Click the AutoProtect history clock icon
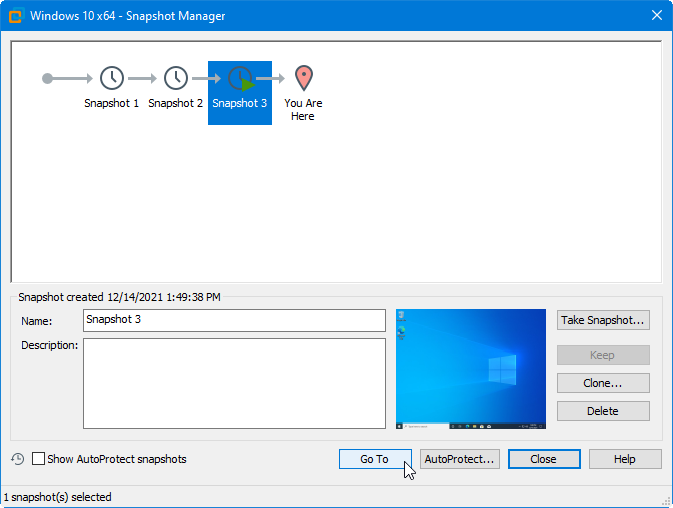The height and width of the screenshot is (508, 673). 18,459
